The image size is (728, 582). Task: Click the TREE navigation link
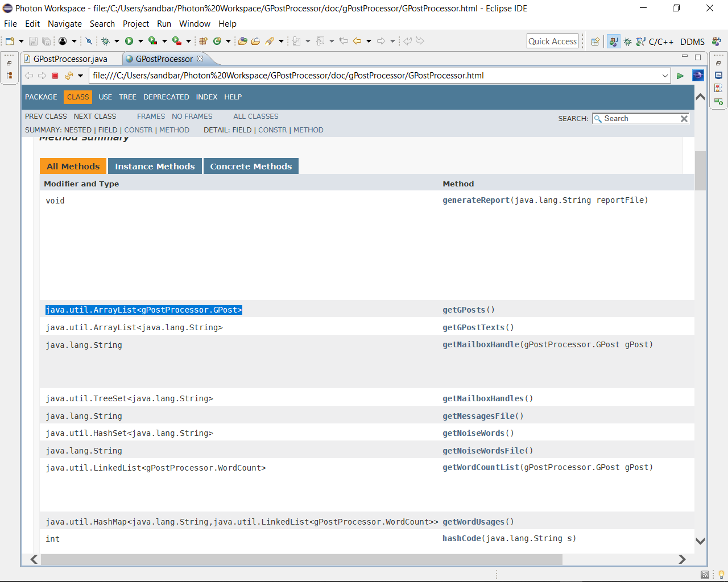(127, 97)
